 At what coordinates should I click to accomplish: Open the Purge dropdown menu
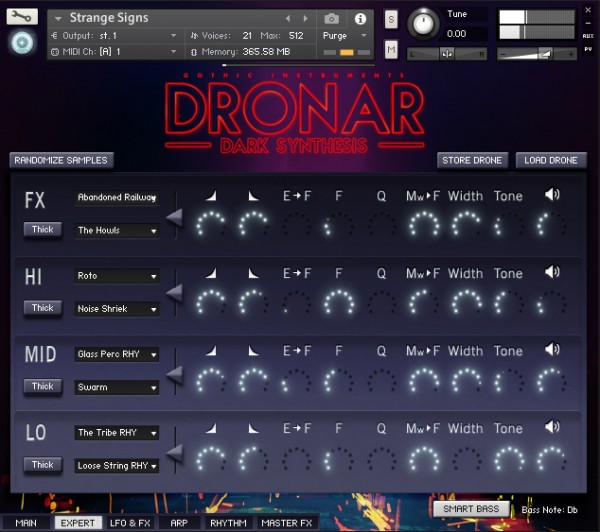345,36
